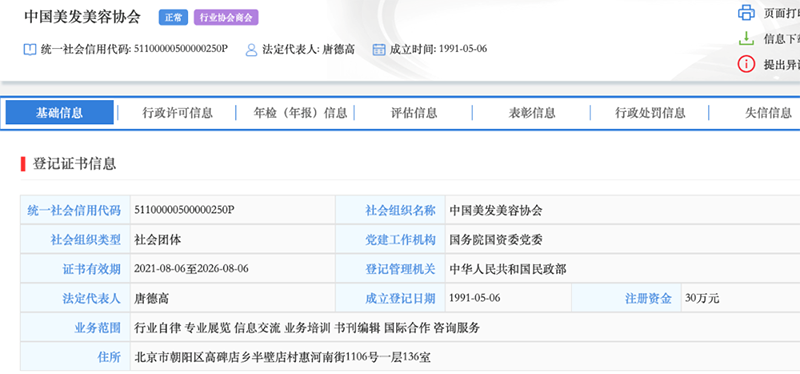Click the red objection alert icon
800x374 pixels.
(x=746, y=64)
